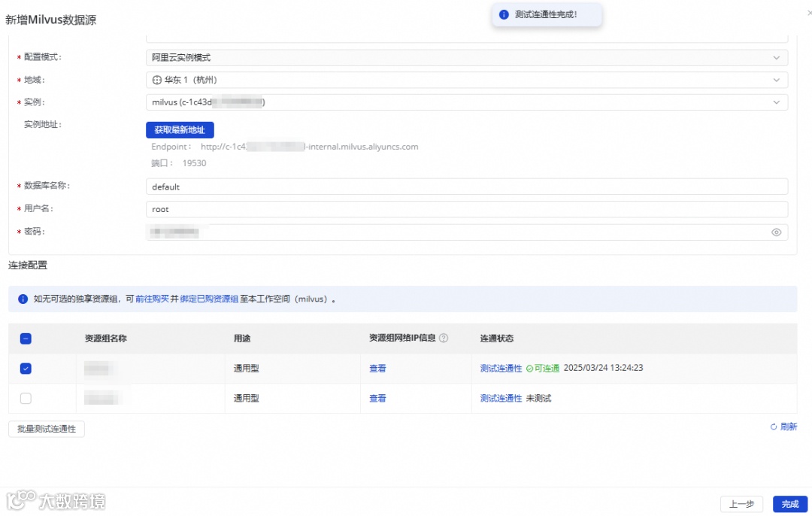Click the help icon beside 资源组网络IP信息
This screenshot has height=516, width=812.
pos(444,338)
